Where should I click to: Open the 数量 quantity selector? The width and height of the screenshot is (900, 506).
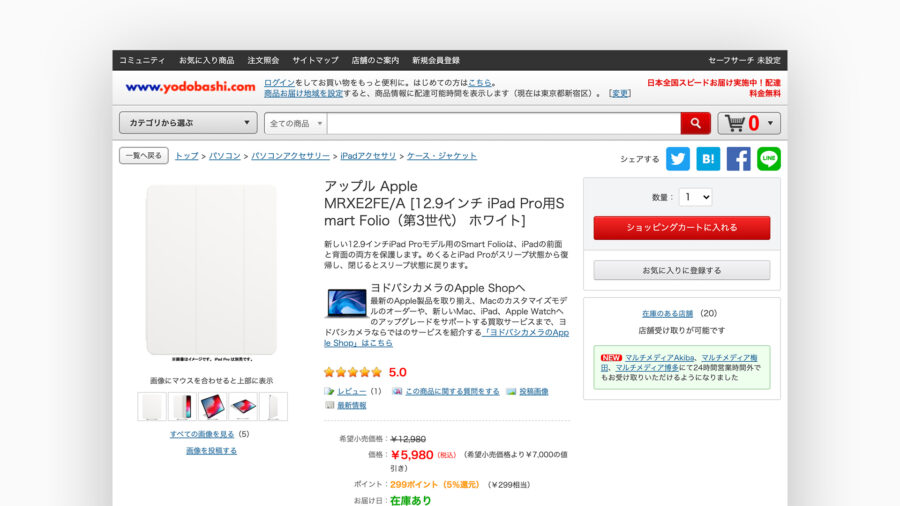tap(695, 197)
